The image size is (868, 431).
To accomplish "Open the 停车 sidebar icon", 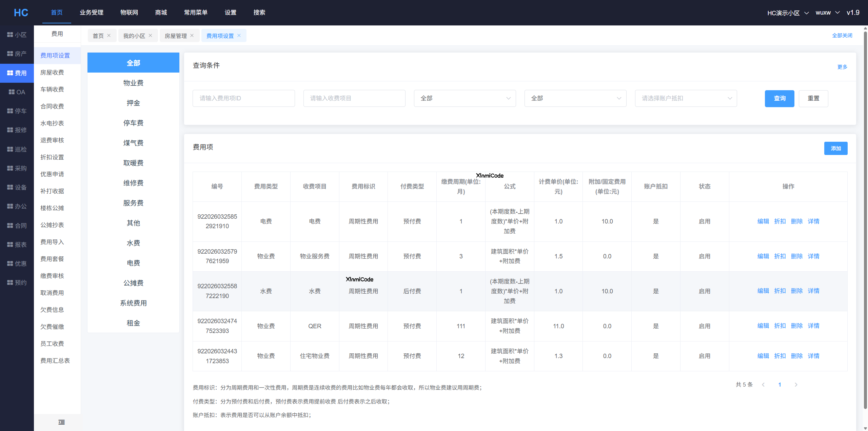I will pyautogui.click(x=10, y=111).
